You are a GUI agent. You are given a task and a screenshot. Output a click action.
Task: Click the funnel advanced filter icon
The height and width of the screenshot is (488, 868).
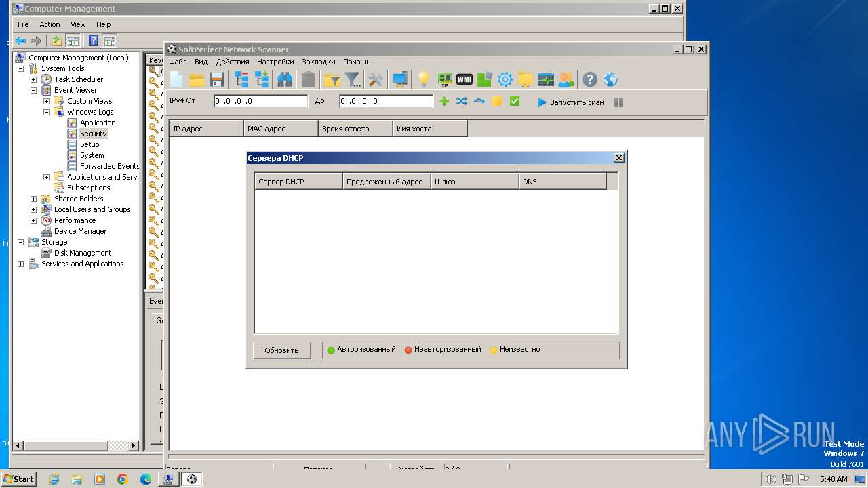353,79
